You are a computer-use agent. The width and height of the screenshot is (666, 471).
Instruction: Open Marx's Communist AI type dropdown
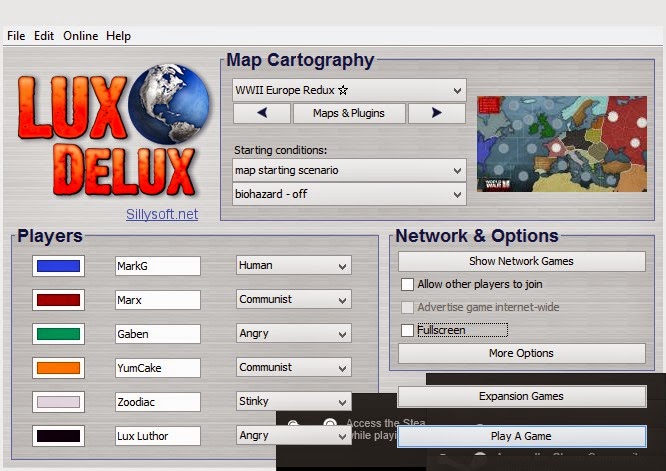click(294, 299)
